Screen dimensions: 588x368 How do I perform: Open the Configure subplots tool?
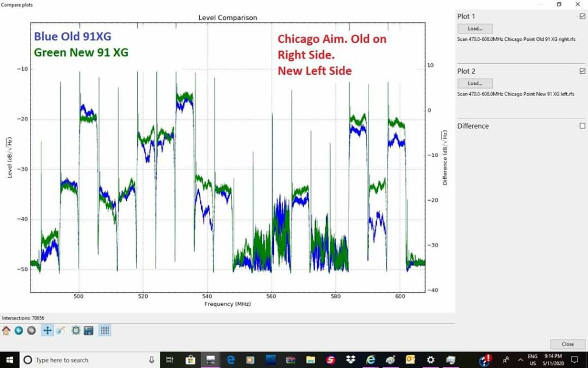[x=76, y=331]
